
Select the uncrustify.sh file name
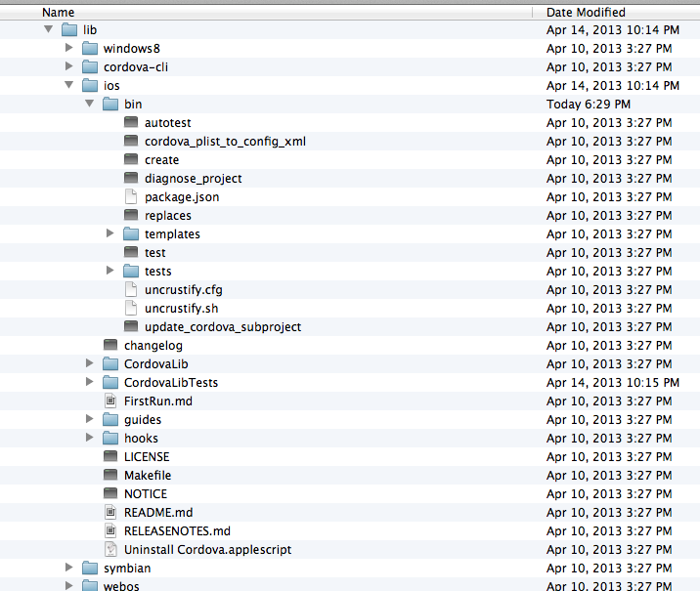click(182, 309)
